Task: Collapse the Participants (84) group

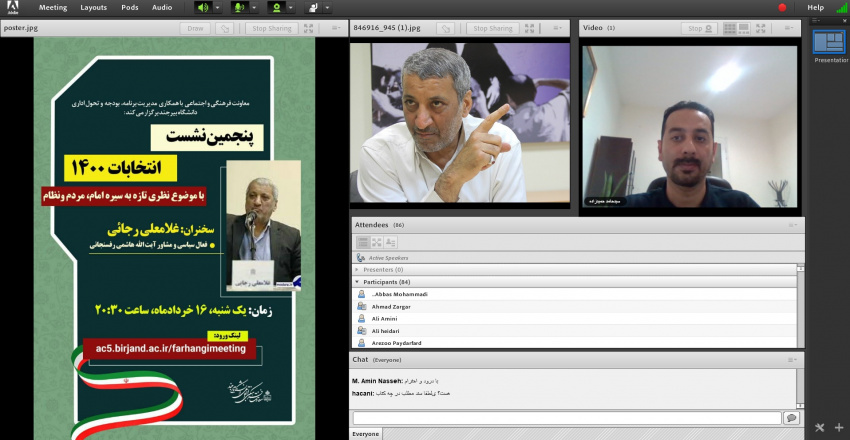Action: coord(357,282)
